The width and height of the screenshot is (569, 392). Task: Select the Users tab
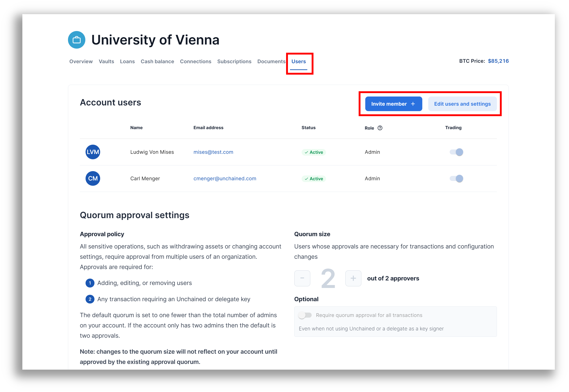point(298,61)
